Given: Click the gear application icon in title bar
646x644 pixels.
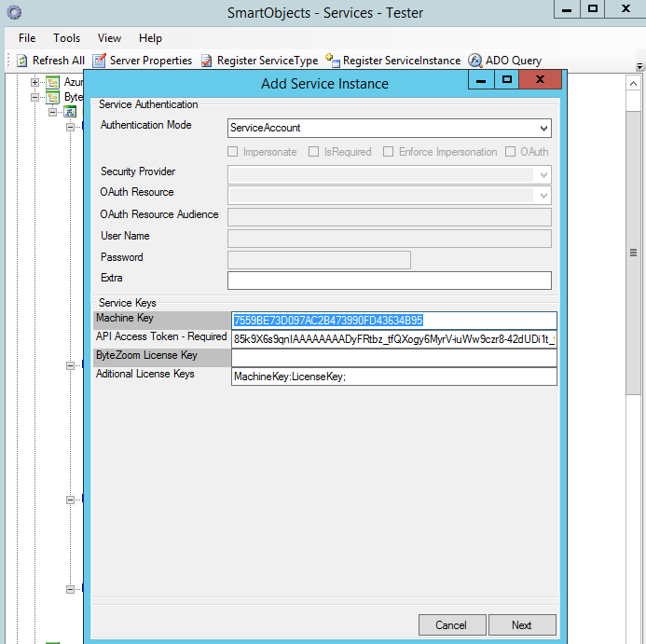Looking at the screenshot, I should pos(14,12).
